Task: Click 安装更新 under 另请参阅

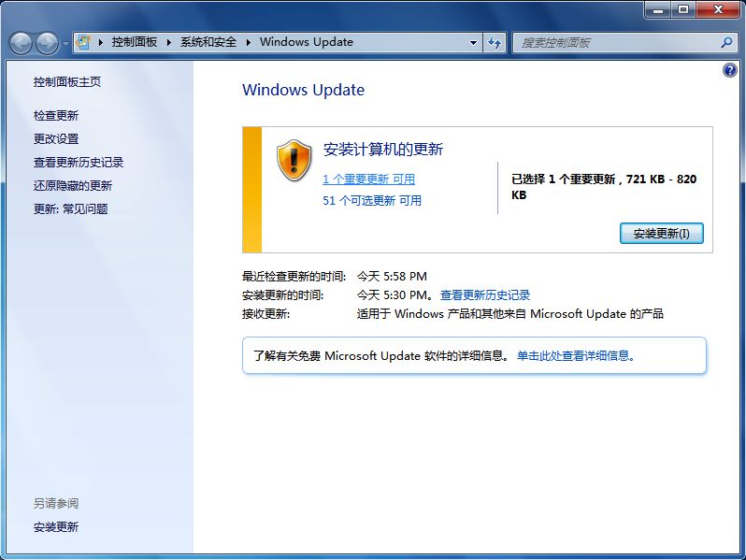Action: point(56,526)
